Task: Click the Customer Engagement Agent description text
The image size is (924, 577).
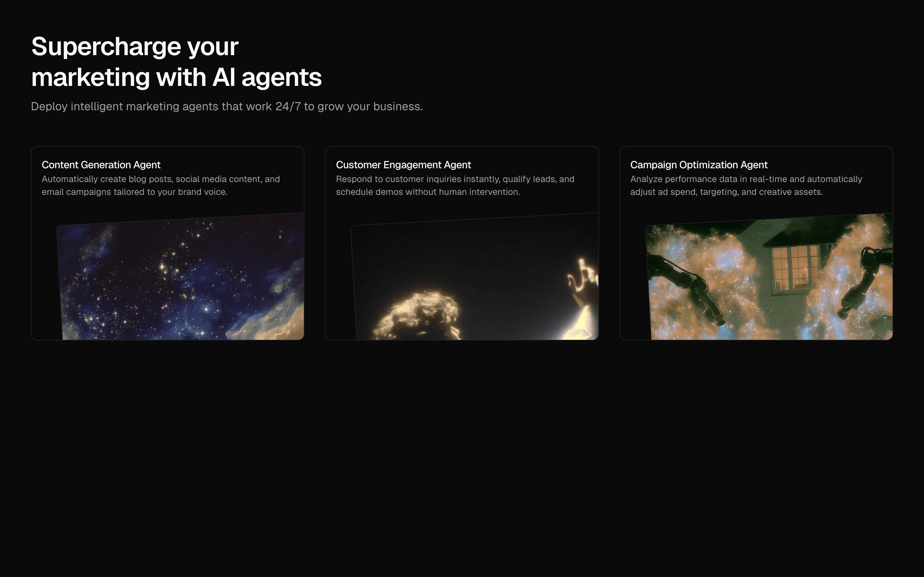Action: [454, 186]
